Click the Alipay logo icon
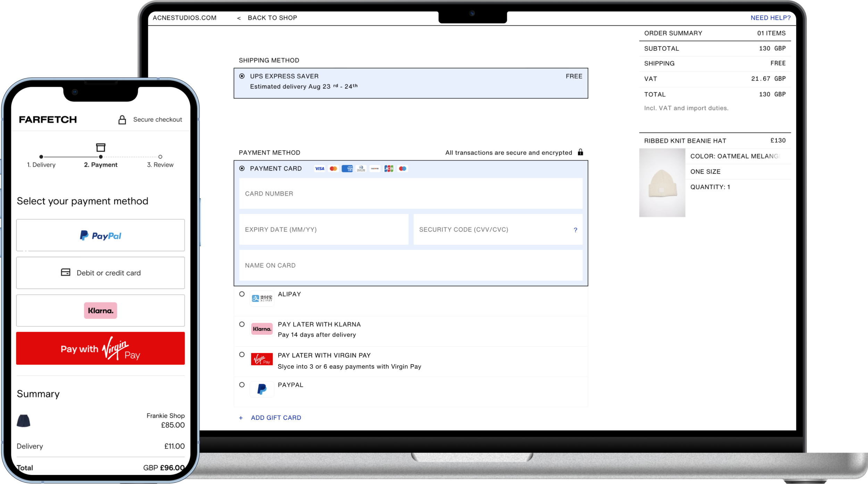 (x=262, y=298)
